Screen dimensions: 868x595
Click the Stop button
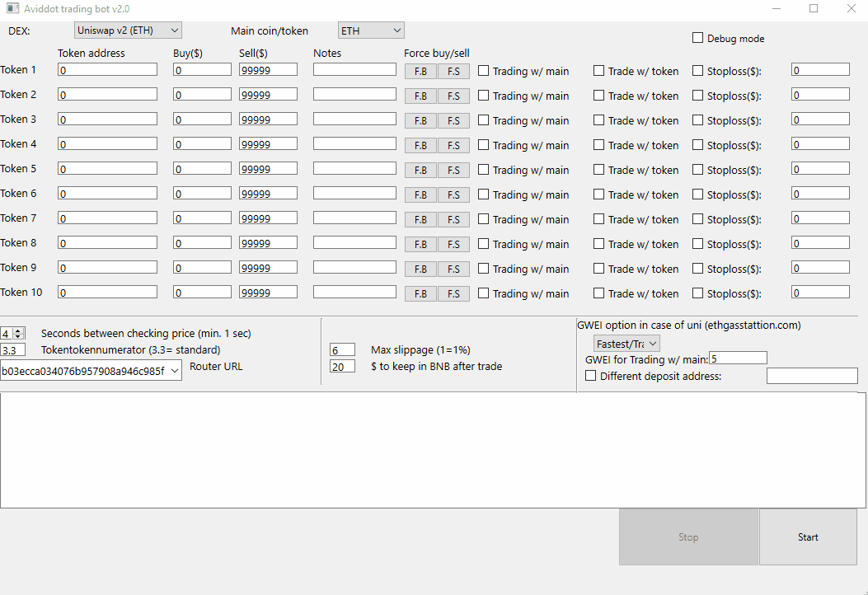click(688, 536)
